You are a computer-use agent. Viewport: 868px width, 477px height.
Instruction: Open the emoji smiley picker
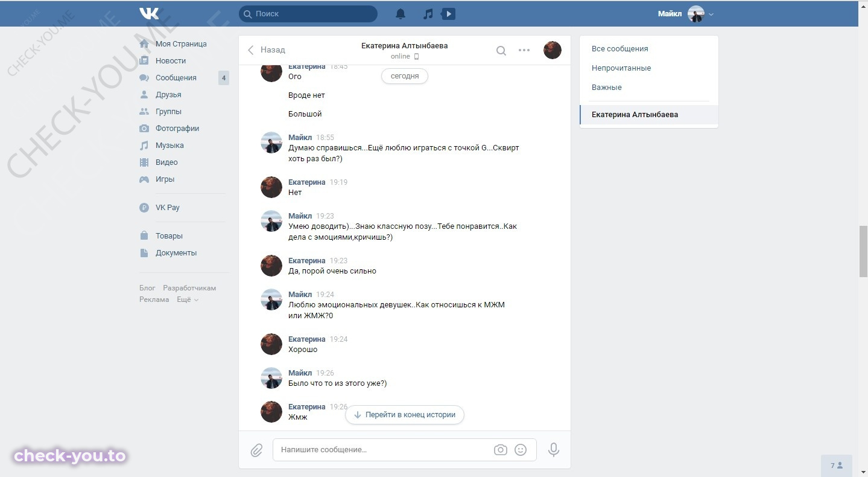coord(521,450)
